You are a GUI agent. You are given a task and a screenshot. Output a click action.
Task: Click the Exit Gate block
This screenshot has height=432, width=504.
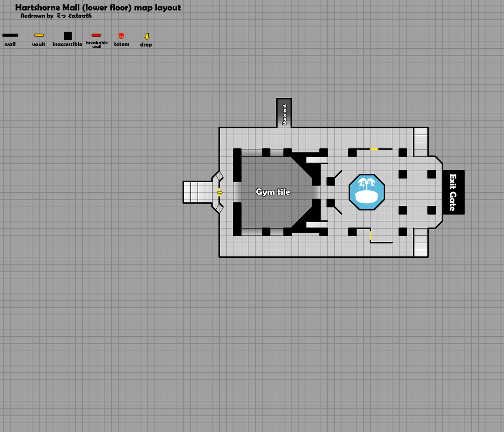(453, 192)
